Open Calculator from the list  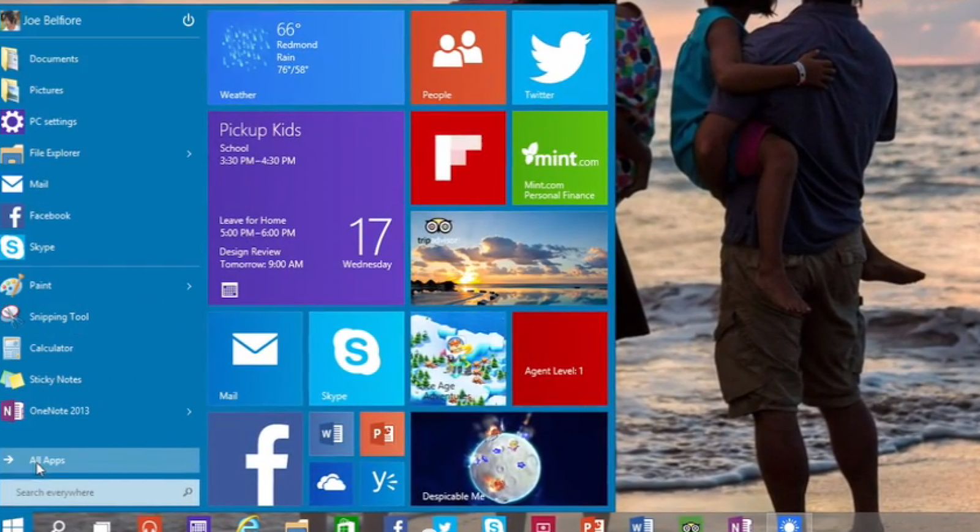(x=100, y=348)
